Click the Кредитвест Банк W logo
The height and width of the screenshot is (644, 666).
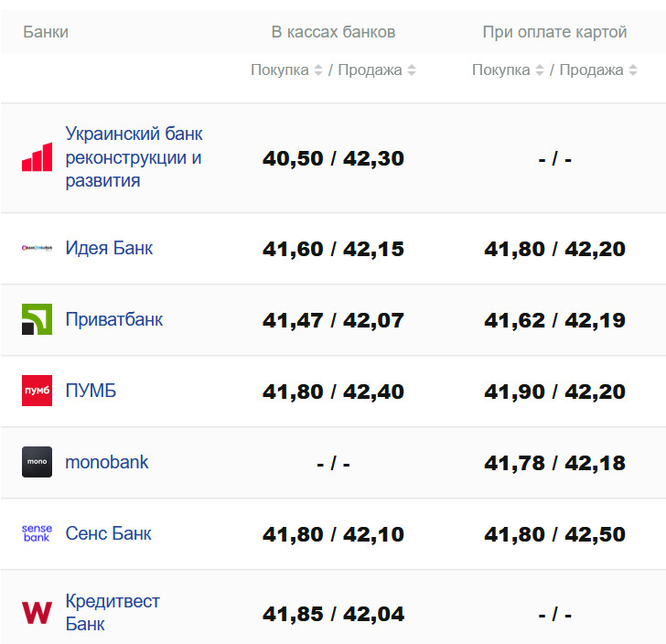click(38, 612)
